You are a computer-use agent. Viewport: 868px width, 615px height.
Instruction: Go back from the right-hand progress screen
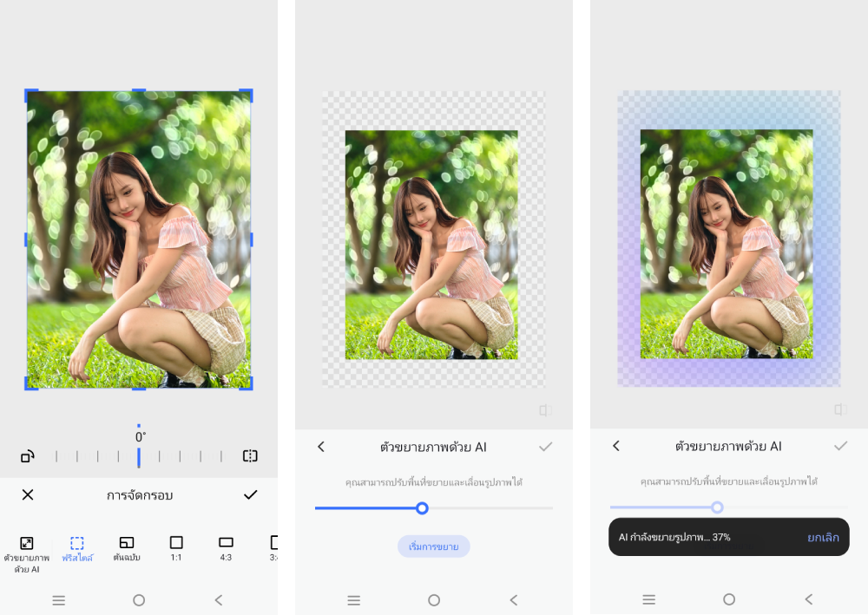coord(616,446)
